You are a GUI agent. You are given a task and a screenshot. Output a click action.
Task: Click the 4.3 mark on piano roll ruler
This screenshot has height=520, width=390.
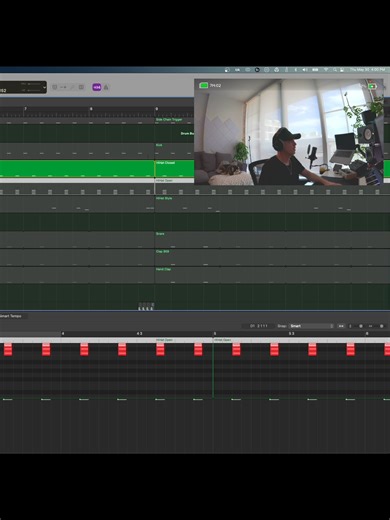(139, 334)
